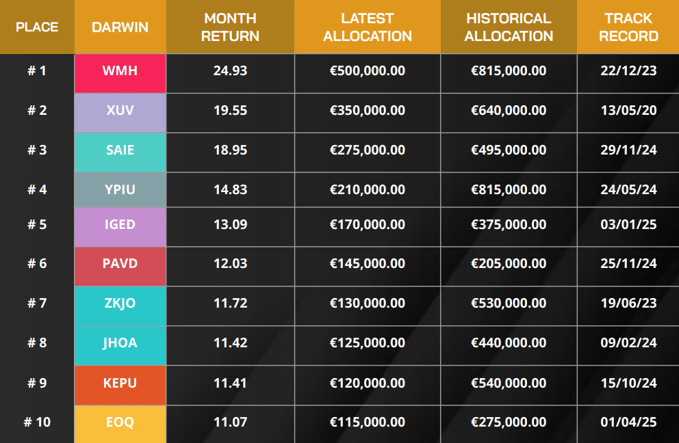The width and height of the screenshot is (679, 443).
Task: Click the WMH darwin badge
Action: (x=120, y=71)
